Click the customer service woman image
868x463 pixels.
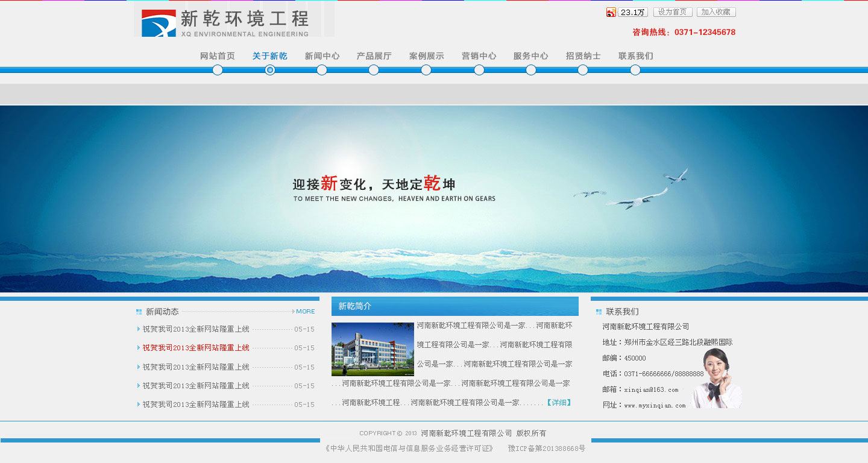tap(717, 379)
